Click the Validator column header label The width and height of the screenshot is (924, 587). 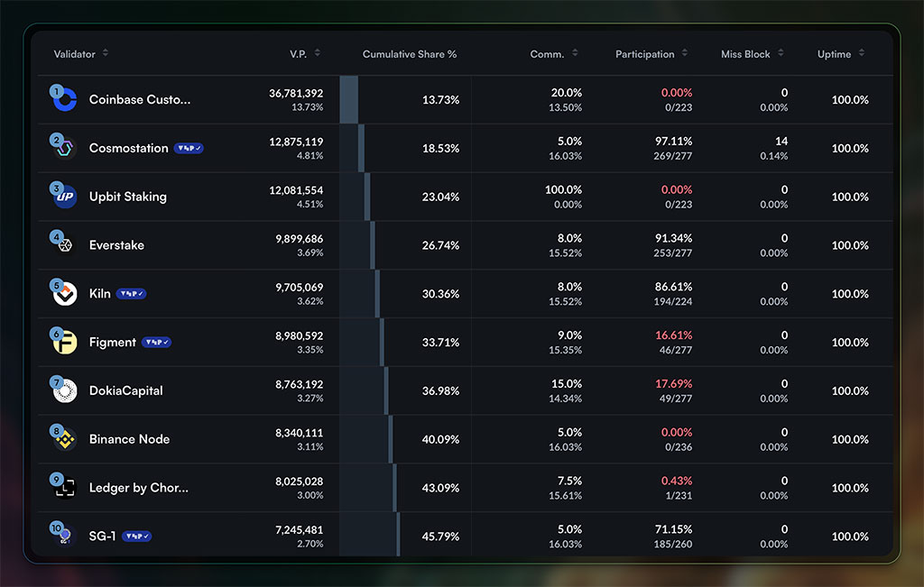click(x=74, y=54)
